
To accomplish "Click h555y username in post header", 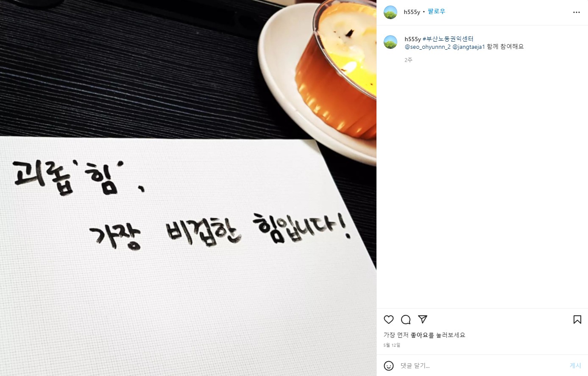I will coord(412,12).
